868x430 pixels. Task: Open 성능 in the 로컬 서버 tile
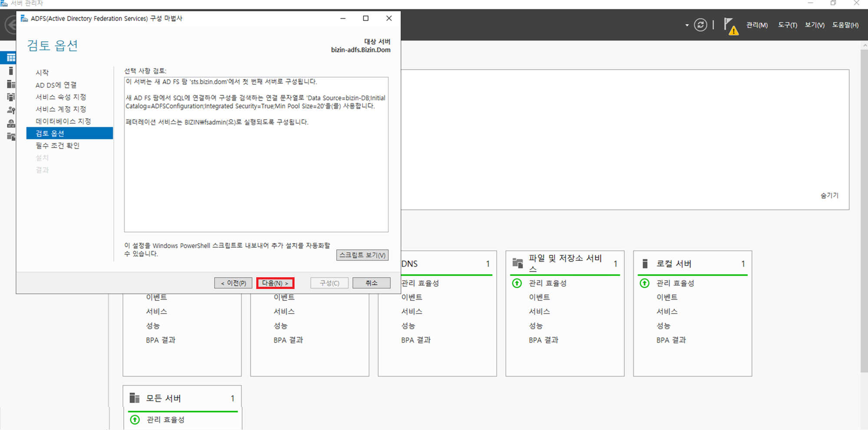(664, 326)
